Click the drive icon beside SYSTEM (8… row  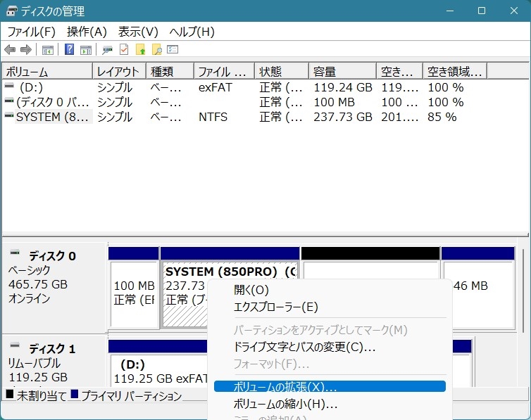(9, 115)
